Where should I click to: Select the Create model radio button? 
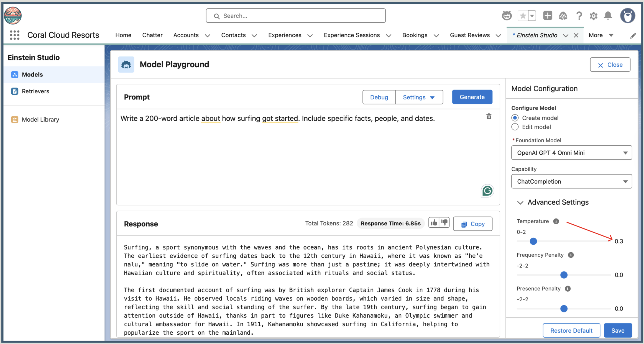coord(515,118)
